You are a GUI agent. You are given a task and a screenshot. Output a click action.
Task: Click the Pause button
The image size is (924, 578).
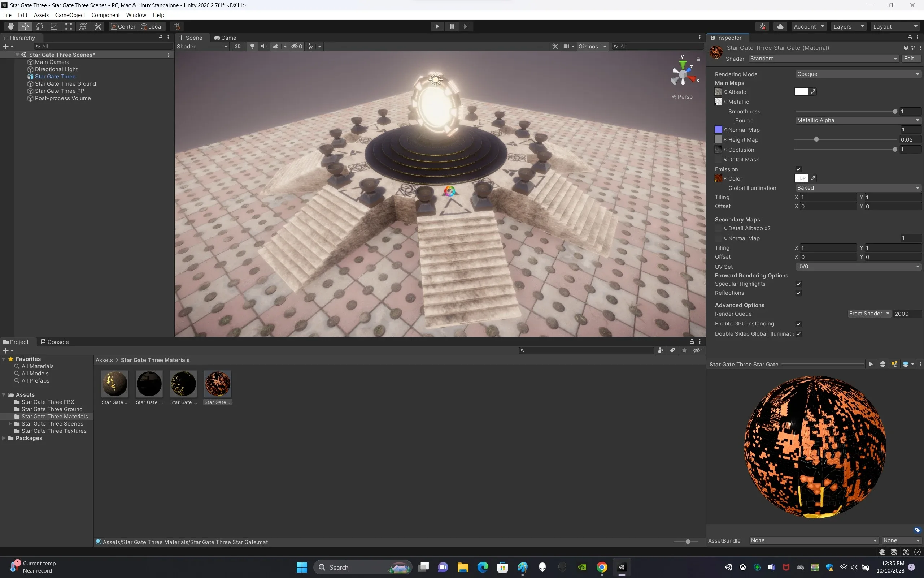(452, 26)
